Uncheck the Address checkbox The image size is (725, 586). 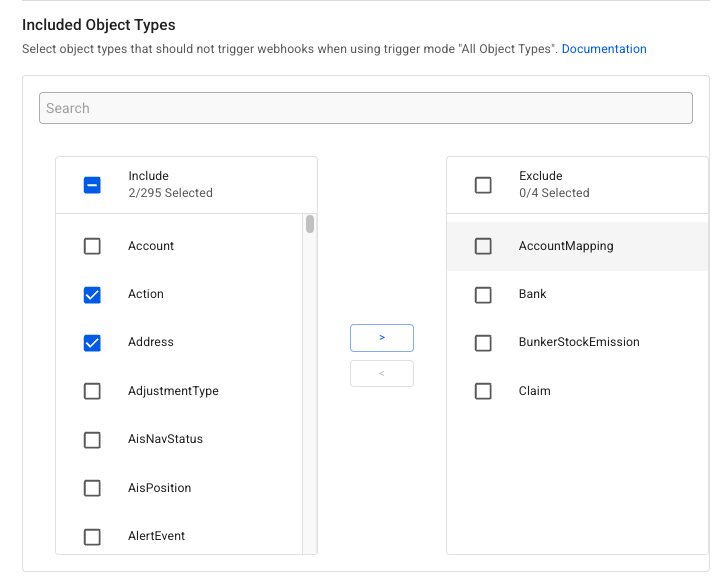tap(92, 342)
